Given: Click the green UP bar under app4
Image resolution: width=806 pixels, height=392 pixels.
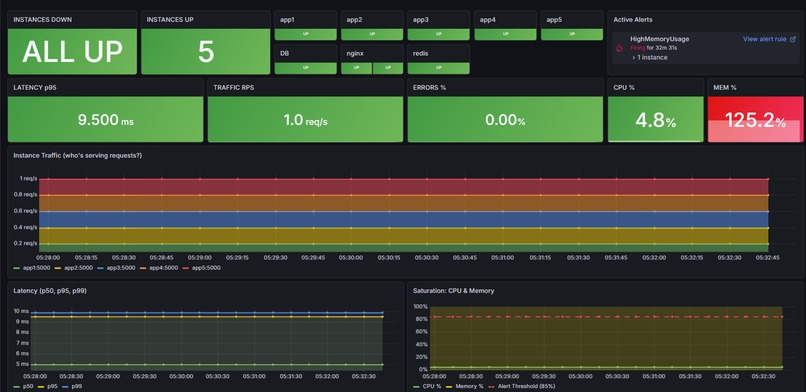Looking at the screenshot, I should (x=505, y=34).
